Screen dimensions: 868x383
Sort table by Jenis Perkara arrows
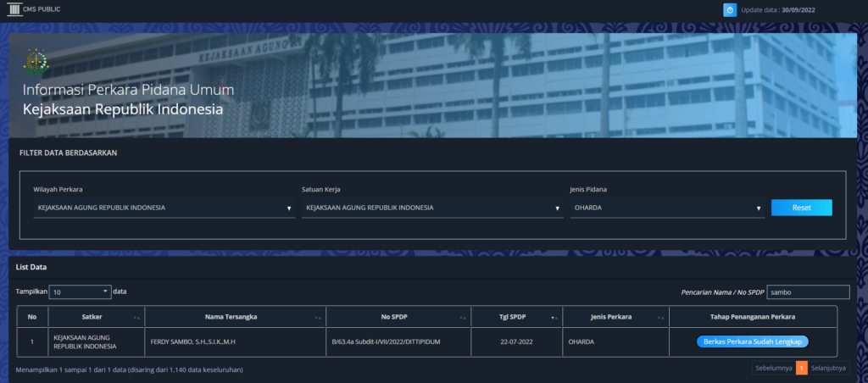coord(661,318)
